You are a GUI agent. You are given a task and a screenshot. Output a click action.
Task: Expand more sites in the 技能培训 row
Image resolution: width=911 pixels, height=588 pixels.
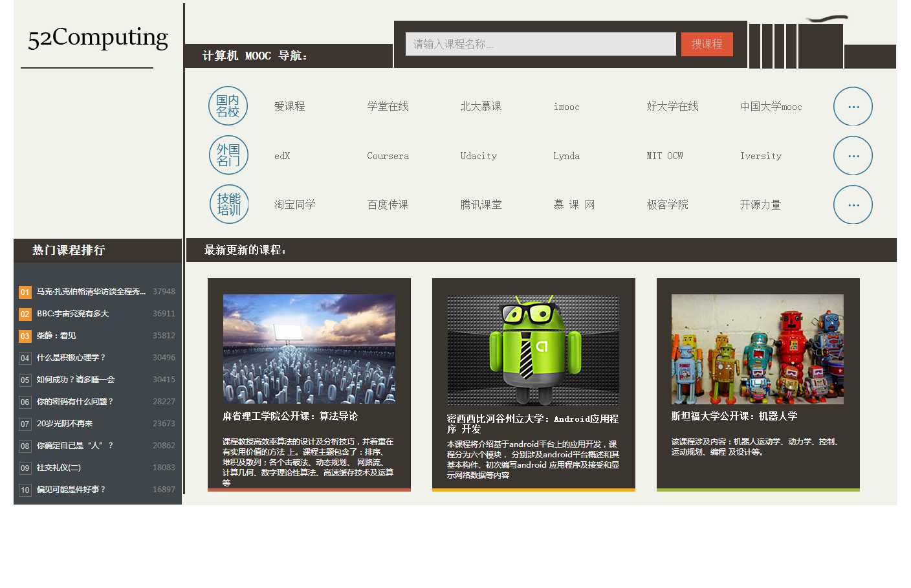point(853,205)
